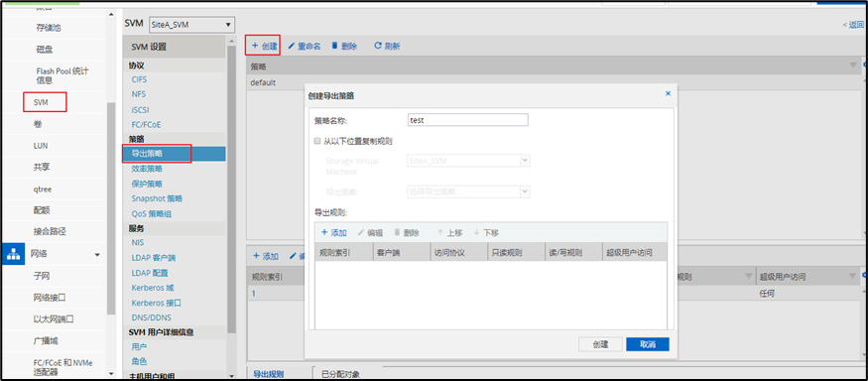Image resolution: width=868 pixels, height=381 pixels.
Task: Click the policy name input field
Action: (x=468, y=120)
